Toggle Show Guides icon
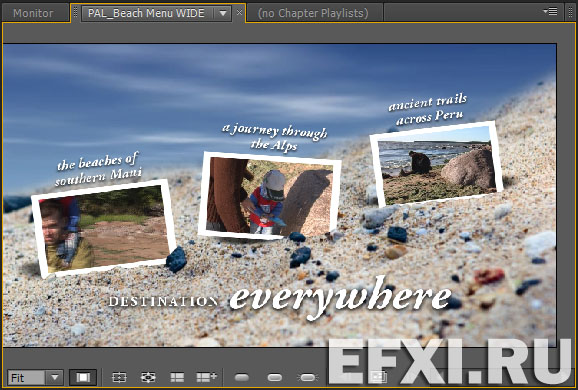This screenshot has height=390, width=578. [177, 377]
